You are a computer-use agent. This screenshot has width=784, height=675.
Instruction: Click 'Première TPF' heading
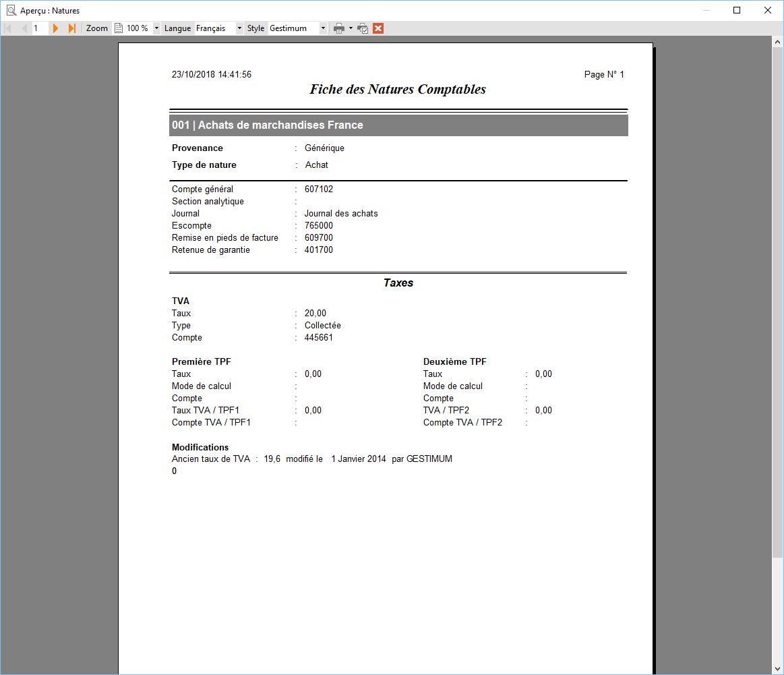(202, 361)
